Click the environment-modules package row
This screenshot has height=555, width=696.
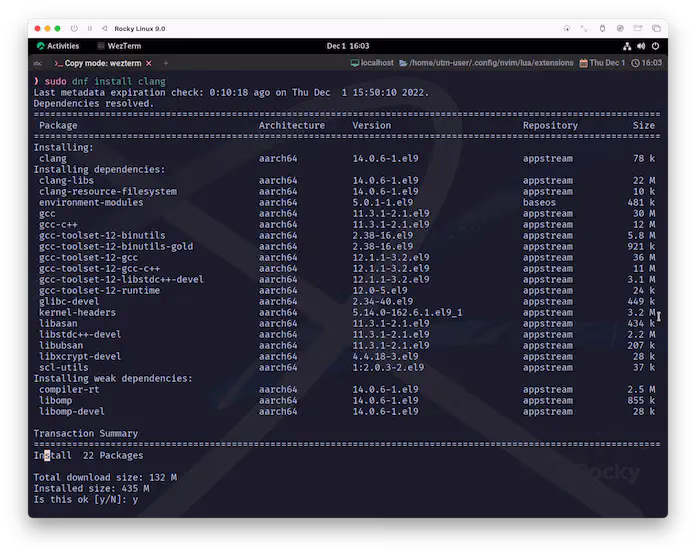[347, 202]
